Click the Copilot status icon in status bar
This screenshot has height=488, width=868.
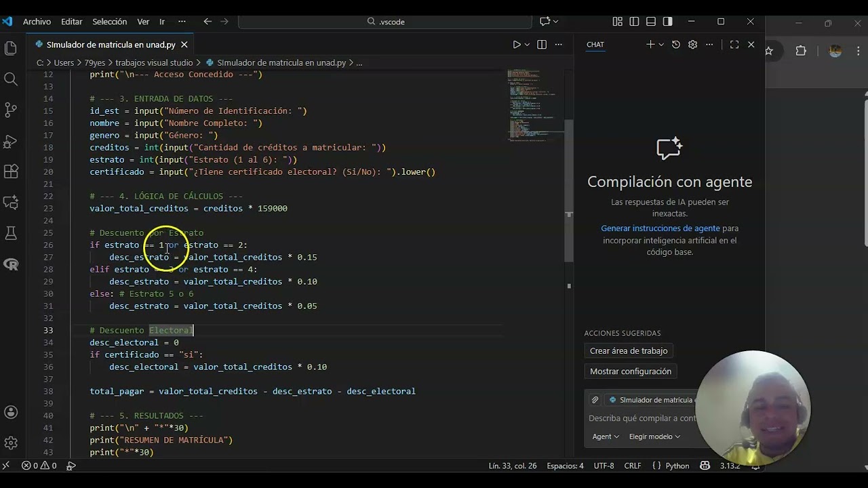705,466
